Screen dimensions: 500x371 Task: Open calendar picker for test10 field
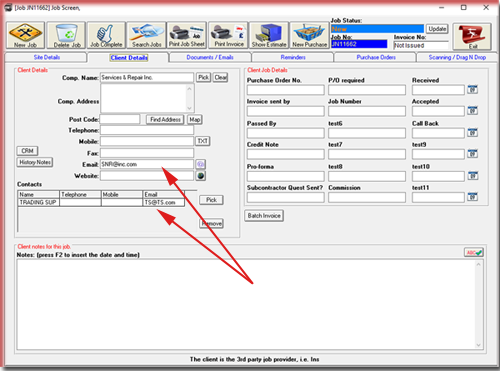(472, 176)
